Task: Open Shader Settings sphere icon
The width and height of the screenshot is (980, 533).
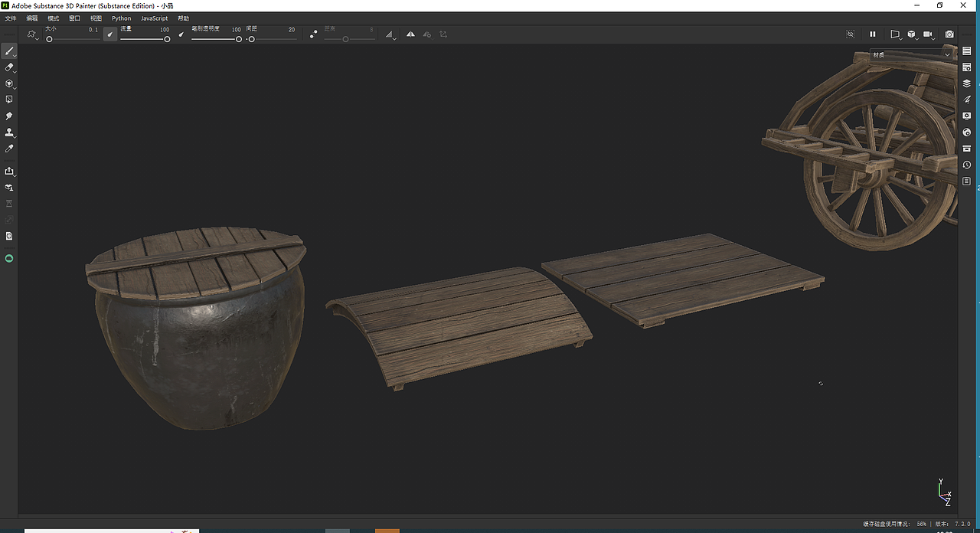Action: click(x=967, y=132)
